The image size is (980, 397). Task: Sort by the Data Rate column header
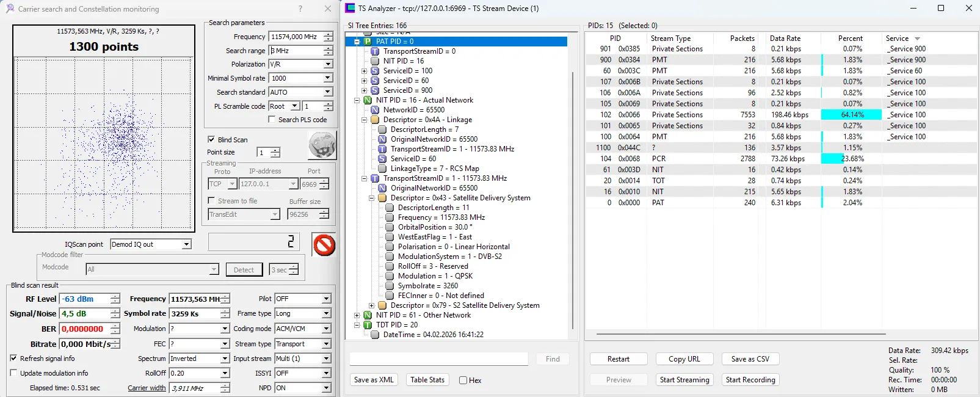785,38
